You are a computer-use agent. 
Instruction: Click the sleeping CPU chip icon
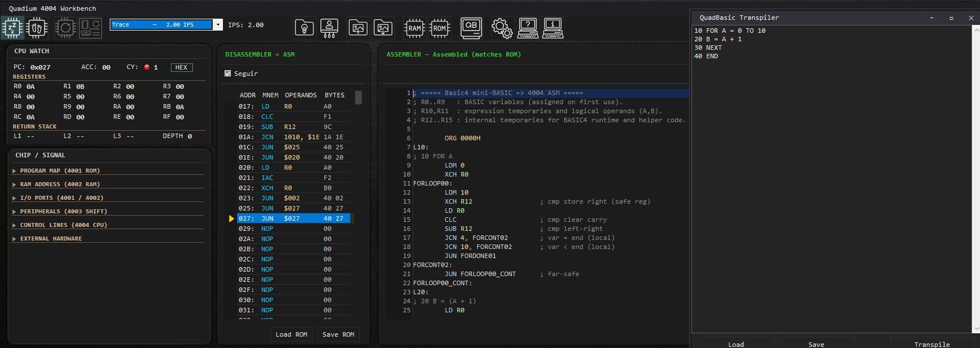(12, 28)
